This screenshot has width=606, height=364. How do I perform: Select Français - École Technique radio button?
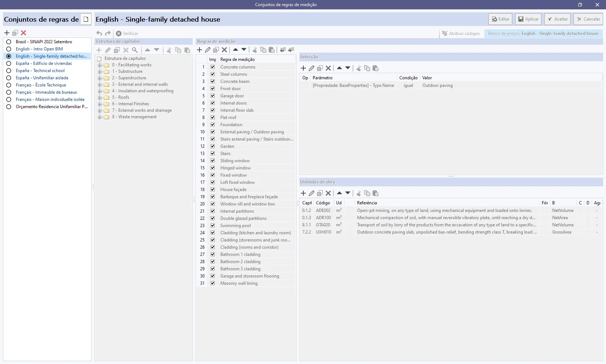9,85
